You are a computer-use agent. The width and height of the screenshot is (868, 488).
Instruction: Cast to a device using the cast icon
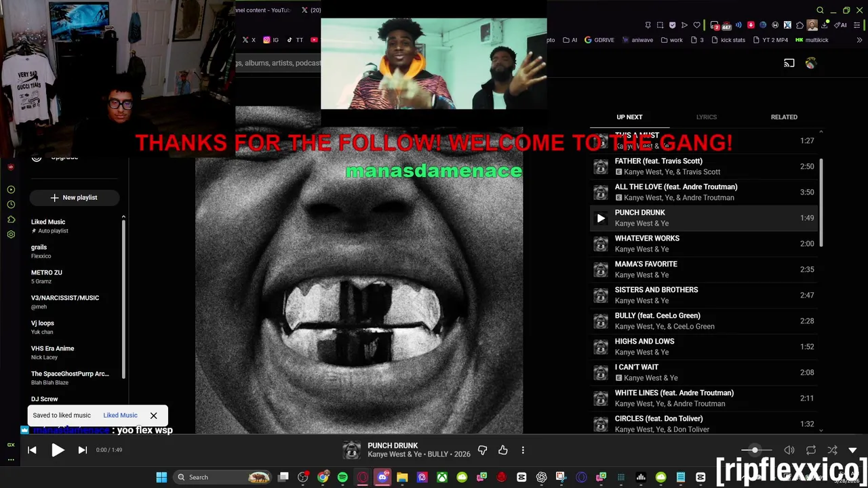coord(789,63)
